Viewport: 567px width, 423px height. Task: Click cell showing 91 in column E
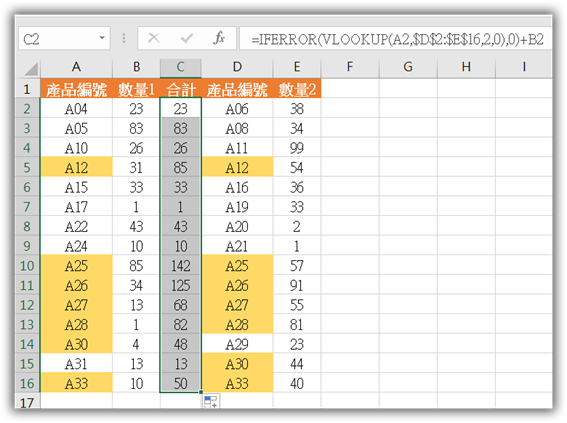pyautogui.click(x=297, y=285)
